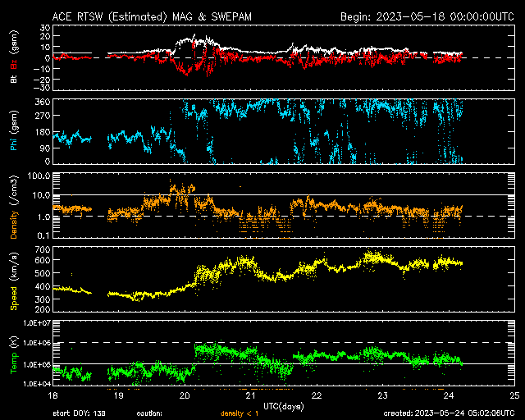Click the day '25' label on the UTC axis
The width and height of the screenshot is (525, 420).
pyautogui.click(x=514, y=395)
